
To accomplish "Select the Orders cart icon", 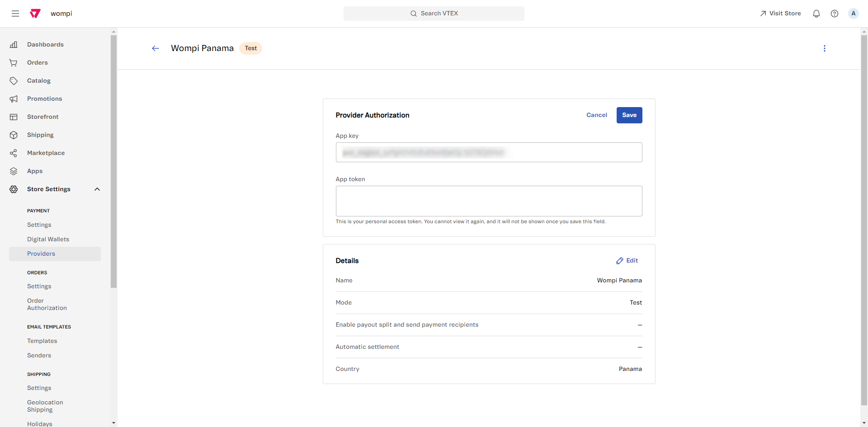I will 14,62.
